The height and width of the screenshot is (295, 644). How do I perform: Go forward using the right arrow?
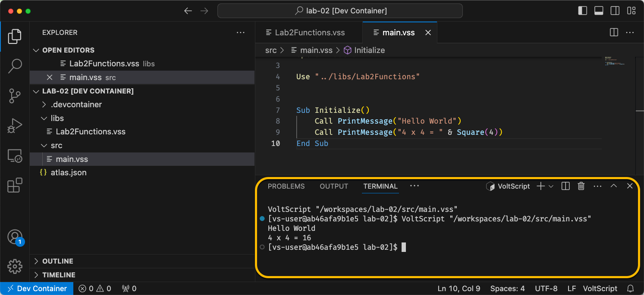click(x=204, y=11)
